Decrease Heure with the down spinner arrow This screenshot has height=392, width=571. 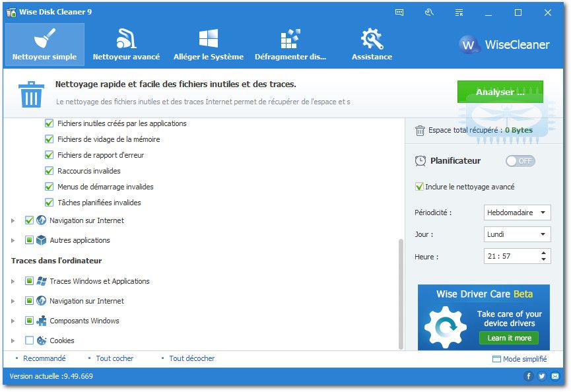544,259
